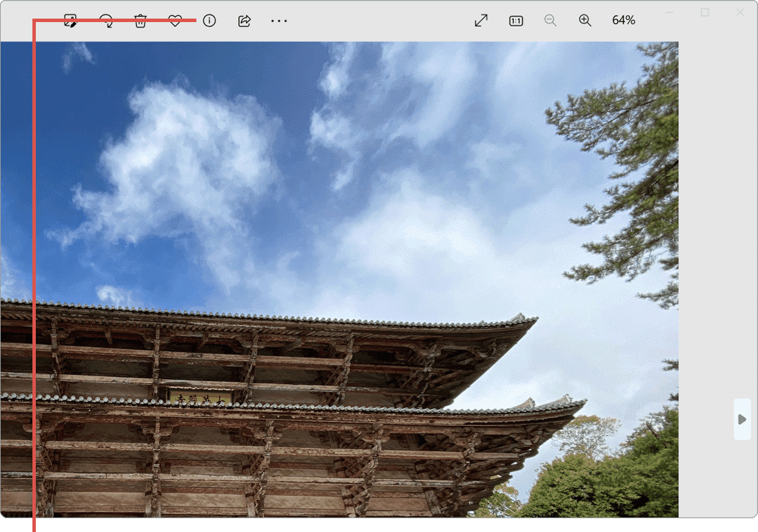Mark the photo as a favorite
This screenshot has height=532, width=758.
[174, 21]
